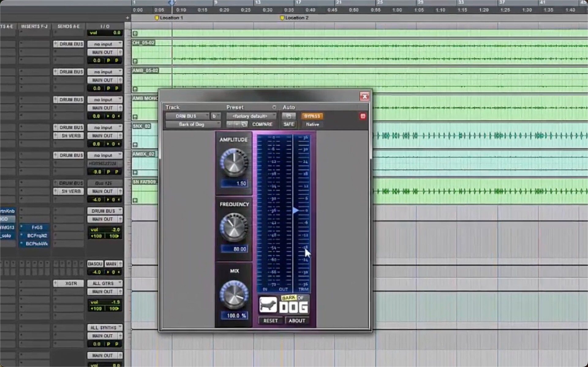Click RESET button in Bark of Dog
This screenshot has height=367, width=588.
coord(271,320)
